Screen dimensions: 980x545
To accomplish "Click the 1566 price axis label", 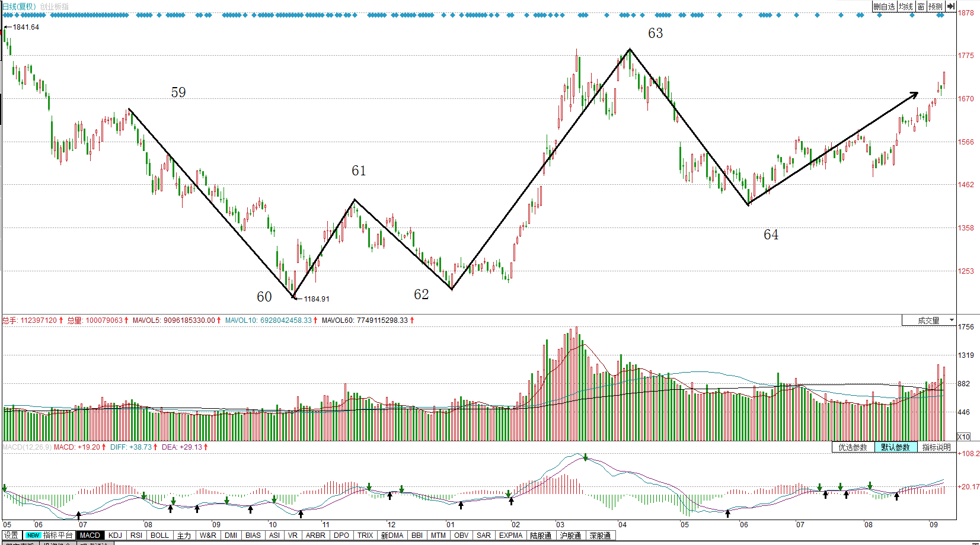I will pos(966,142).
